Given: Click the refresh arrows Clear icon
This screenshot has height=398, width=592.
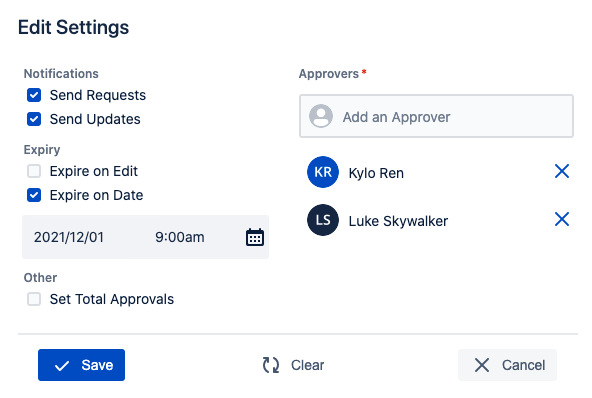Looking at the screenshot, I should (x=271, y=365).
